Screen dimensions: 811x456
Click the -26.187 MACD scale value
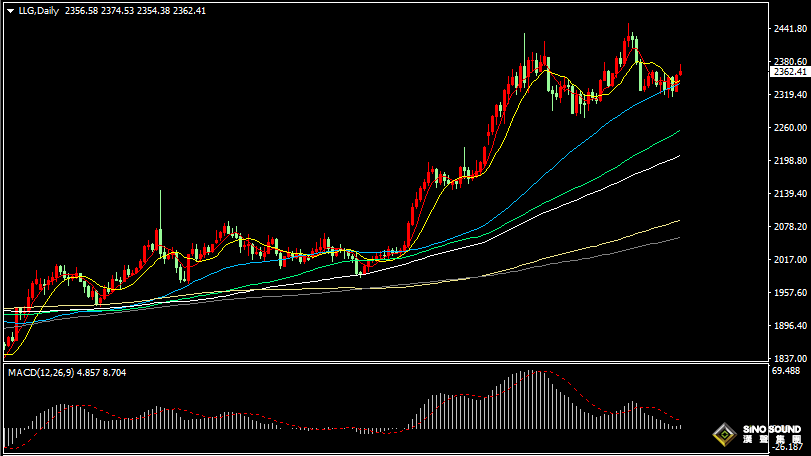pos(787,448)
